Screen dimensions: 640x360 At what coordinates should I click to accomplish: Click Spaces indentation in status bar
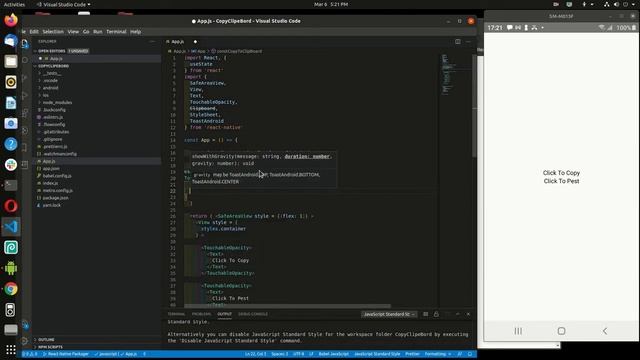pyautogui.click(x=280, y=354)
